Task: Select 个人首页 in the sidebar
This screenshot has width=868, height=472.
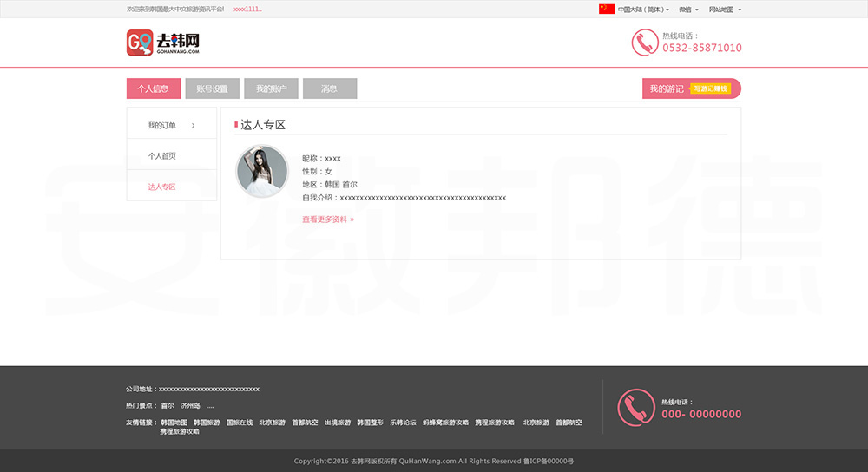Action: click(162, 156)
